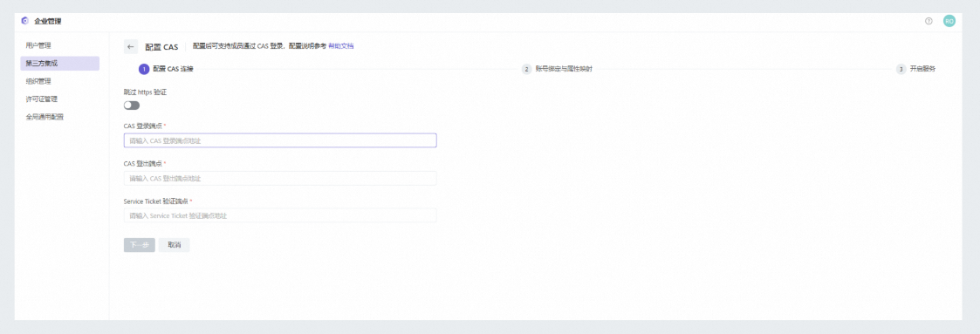Focus the CAS 登录端点 input field
The width and height of the screenshot is (980, 334).
280,140
